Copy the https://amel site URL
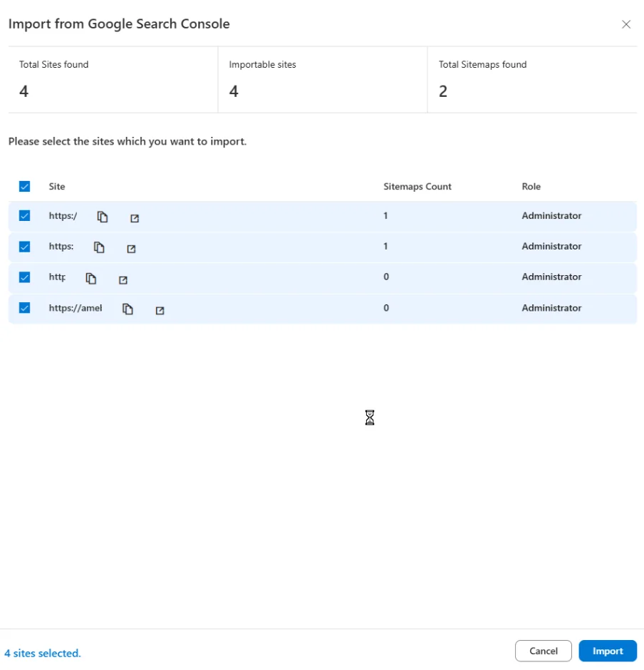The image size is (644, 670). (128, 309)
